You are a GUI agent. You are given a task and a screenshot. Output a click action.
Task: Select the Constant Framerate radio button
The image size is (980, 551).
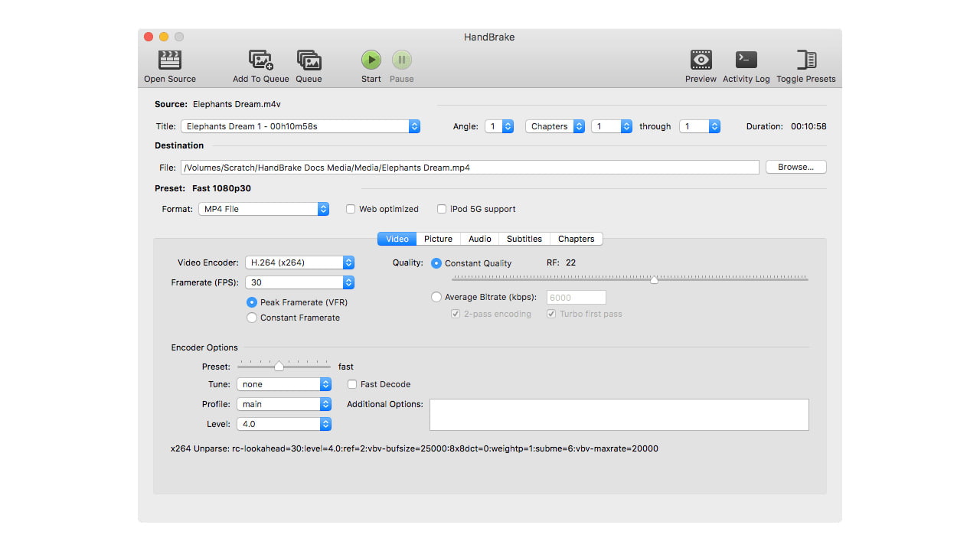click(x=252, y=318)
